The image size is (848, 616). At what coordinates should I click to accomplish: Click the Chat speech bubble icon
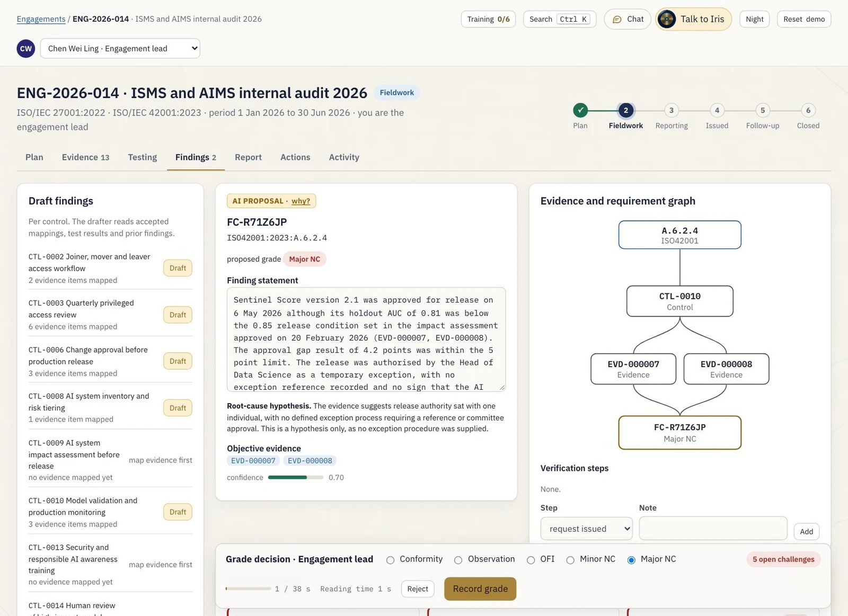pos(617,19)
